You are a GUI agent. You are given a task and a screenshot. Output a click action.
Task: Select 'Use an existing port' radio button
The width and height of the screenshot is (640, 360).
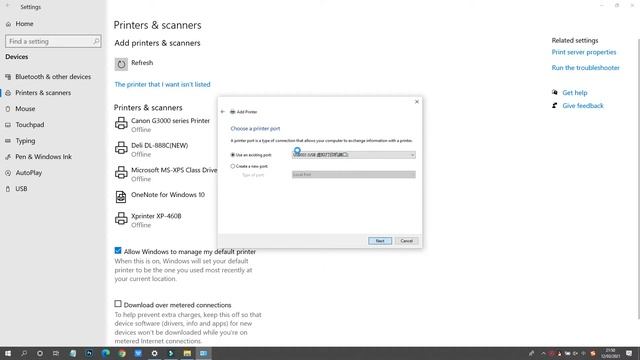point(233,155)
